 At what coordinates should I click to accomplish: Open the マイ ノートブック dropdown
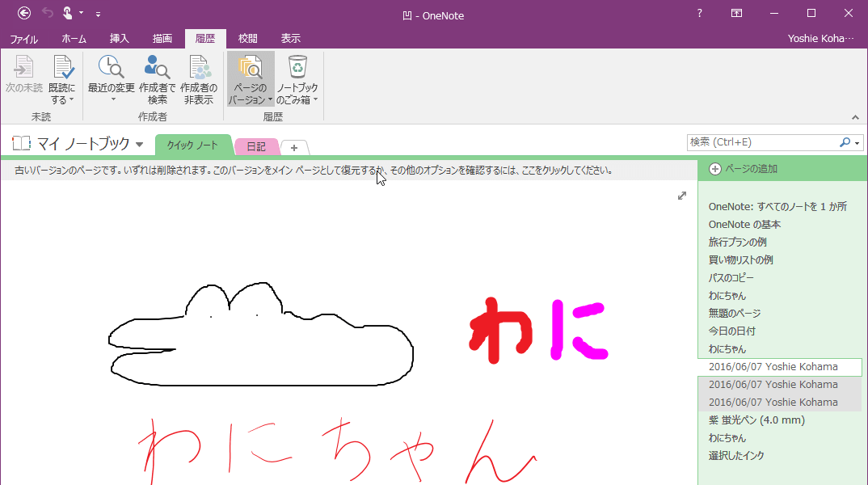click(x=139, y=145)
